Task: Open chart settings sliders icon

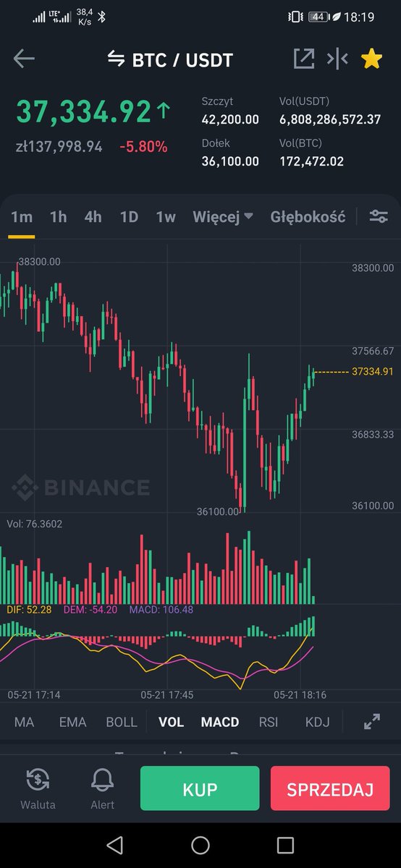Action: click(x=379, y=216)
